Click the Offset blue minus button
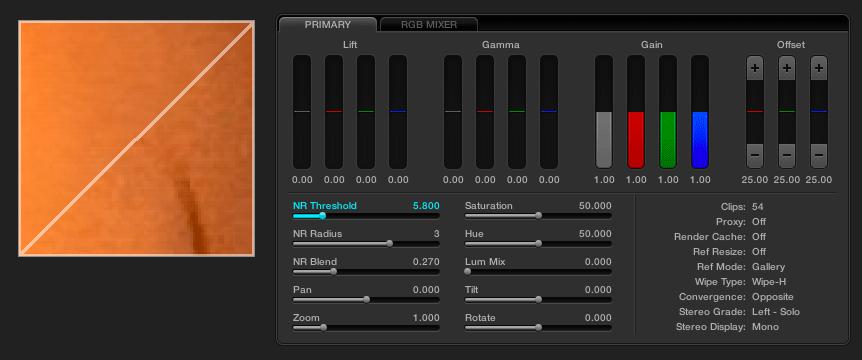 click(819, 156)
